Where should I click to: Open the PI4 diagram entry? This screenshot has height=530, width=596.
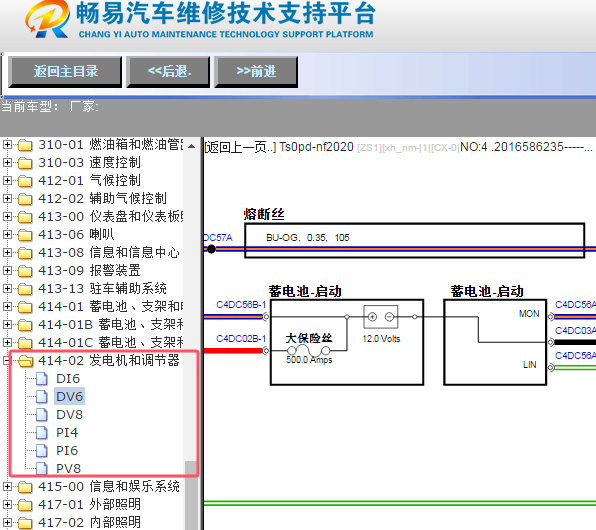[x=67, y=433]
